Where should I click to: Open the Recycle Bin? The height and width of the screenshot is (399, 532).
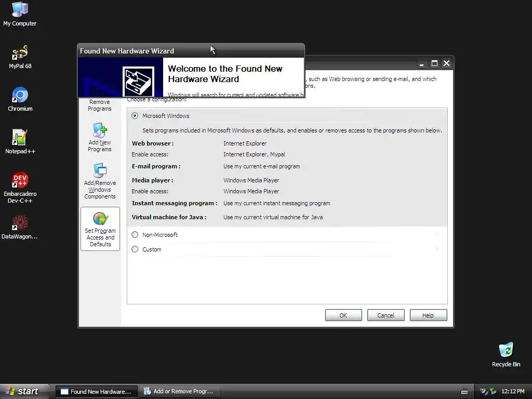pos(506,354)
